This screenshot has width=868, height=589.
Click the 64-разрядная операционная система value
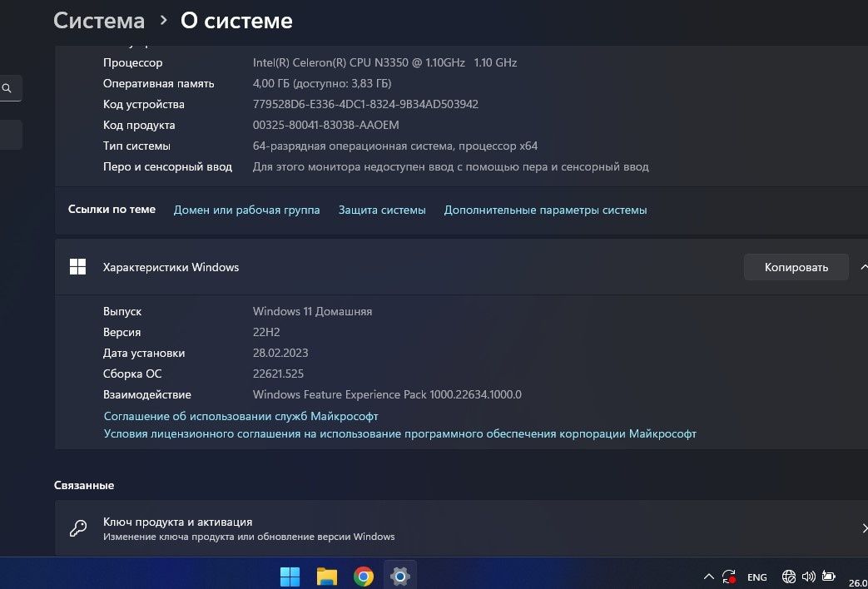coord(395,146)
